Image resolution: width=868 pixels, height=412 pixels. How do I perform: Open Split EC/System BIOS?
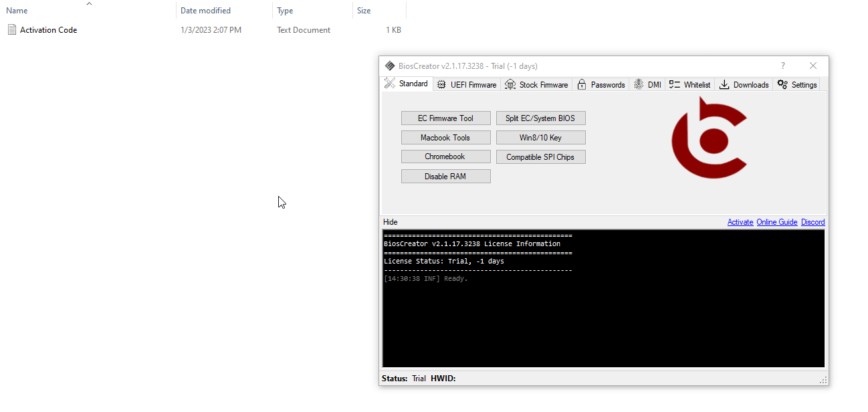coord(540,118)
